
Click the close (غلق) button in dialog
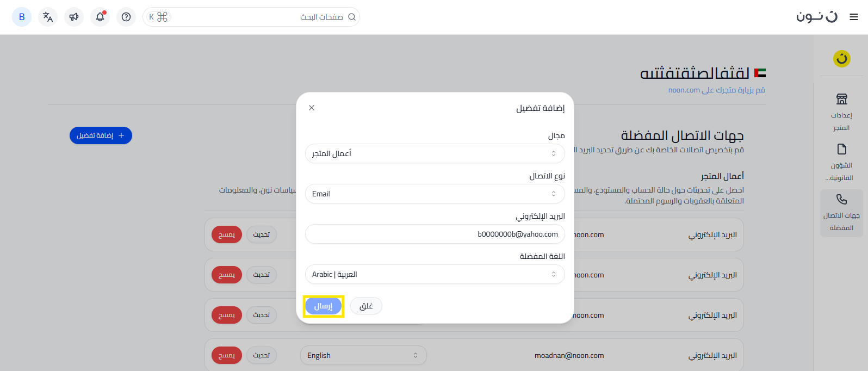point(366,306)
